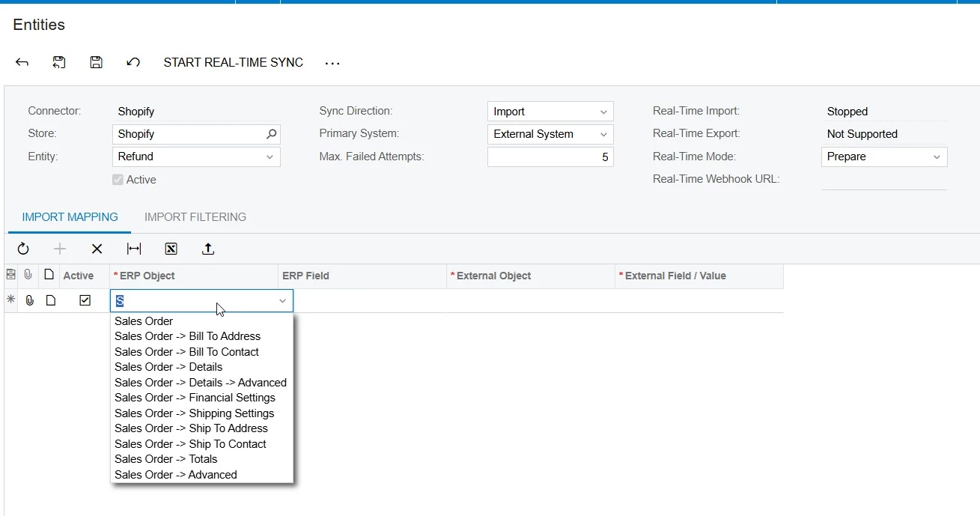Click the Entities page title
The image size is (980, 516).
(39, 25)
